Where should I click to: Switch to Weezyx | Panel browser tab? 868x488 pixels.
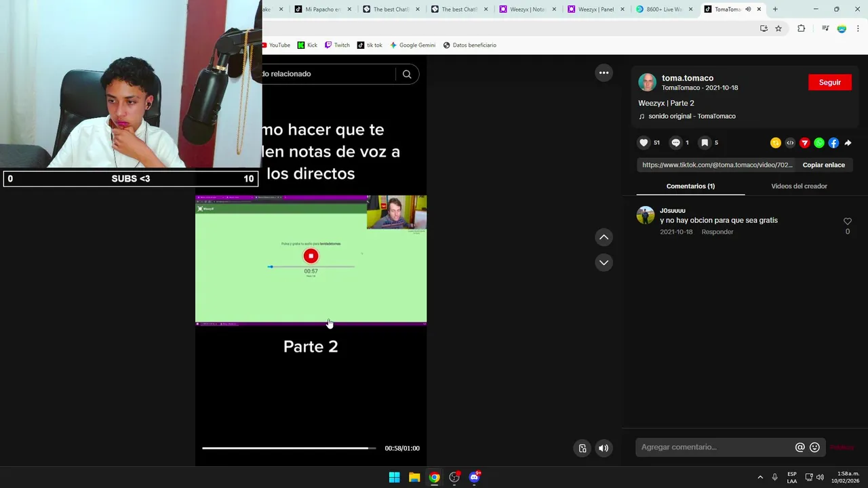595,9
